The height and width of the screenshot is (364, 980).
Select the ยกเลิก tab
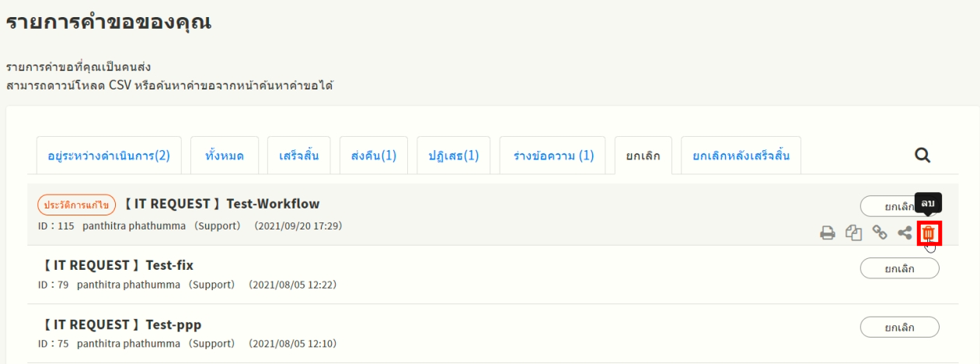pos(643,156)
